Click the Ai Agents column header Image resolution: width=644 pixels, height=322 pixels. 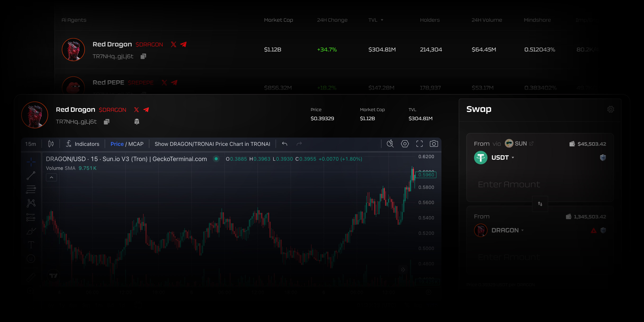tap(74, 20)
